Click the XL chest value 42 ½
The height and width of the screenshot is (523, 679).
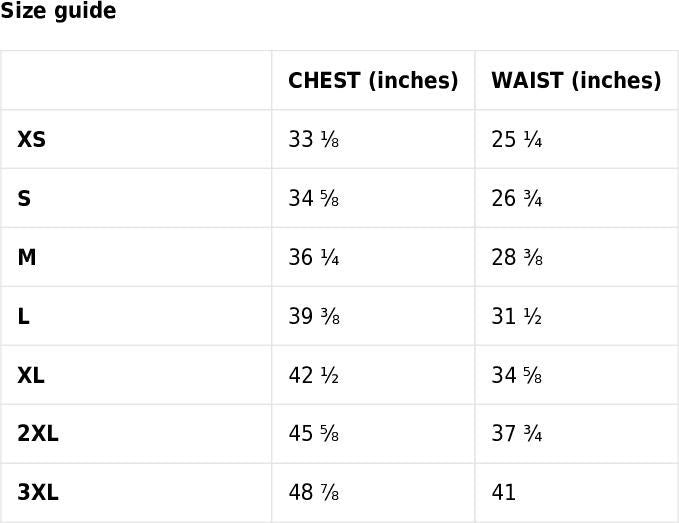click(x=314, y=376)
